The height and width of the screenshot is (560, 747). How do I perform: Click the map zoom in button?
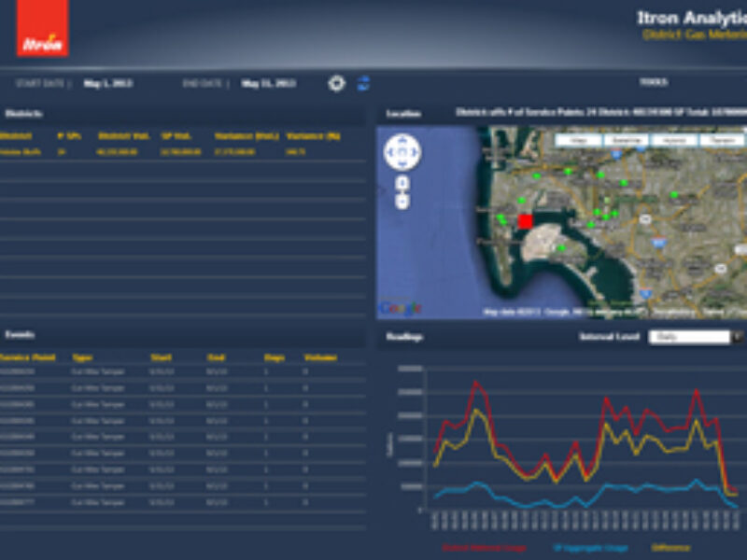click(402, 183)
